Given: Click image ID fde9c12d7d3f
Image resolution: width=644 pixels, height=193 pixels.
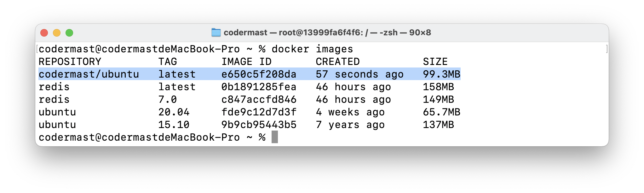Looking at the screenshot, I should pyautogui.click(x=259, y=112).
